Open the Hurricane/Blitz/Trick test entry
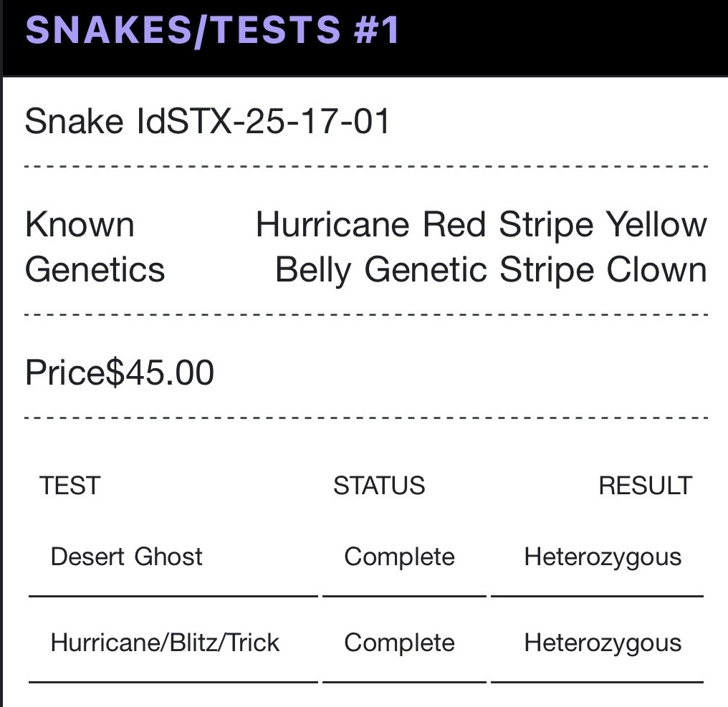Image resolution: width=728 pixels, height=707 pixels. click(x=165, y=643)
